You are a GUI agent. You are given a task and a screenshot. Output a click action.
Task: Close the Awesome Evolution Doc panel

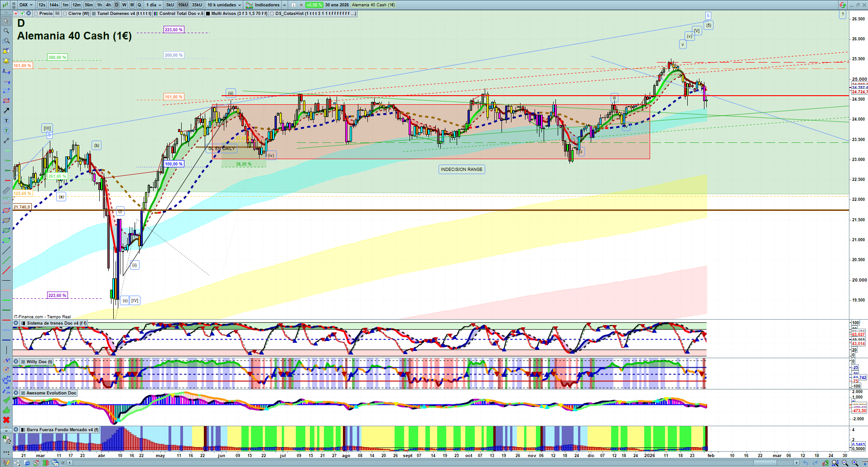click(16, 393)
